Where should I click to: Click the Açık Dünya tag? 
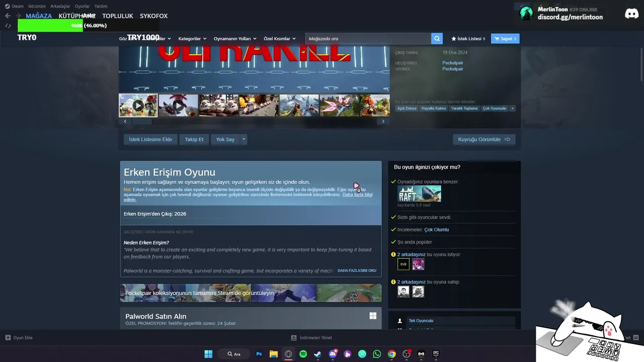pyautogui.click(x=407, y=108)
